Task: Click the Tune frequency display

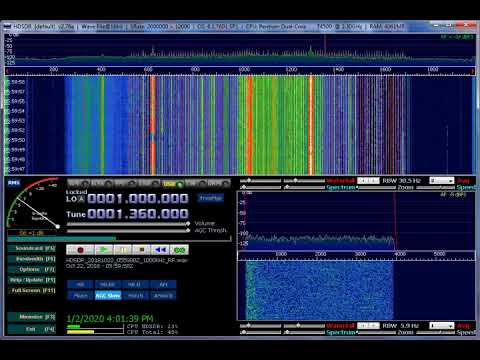Action: pyautogui.click(x=138, y=214)
